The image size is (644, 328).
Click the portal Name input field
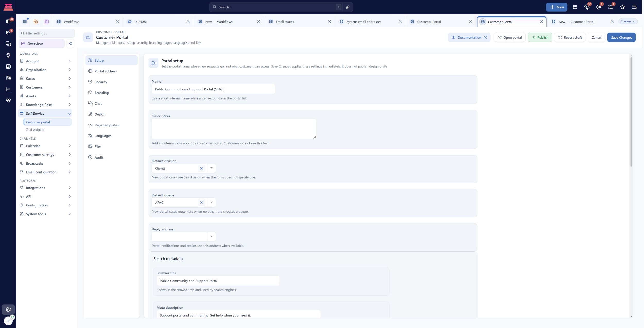click(x=213, y=89)
